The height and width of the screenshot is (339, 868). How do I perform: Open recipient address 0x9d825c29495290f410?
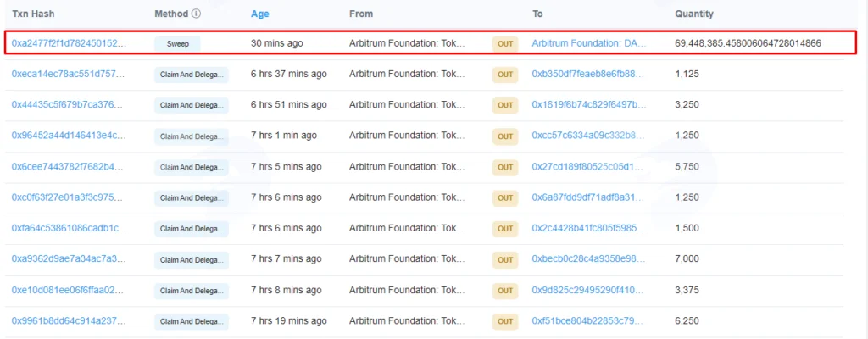(588, 290)
